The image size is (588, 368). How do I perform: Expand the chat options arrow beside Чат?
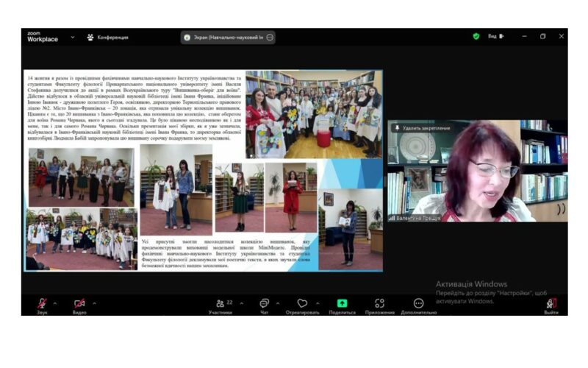[278, 302]
